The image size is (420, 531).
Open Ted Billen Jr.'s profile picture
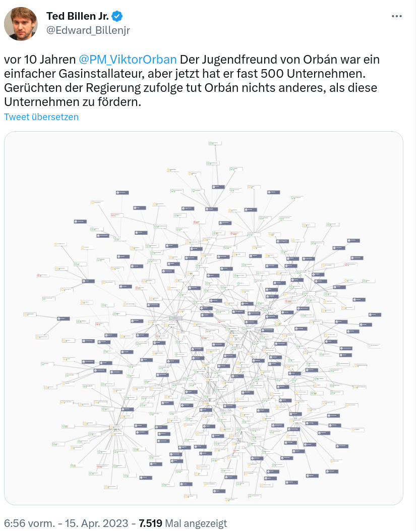click(21, 24)
